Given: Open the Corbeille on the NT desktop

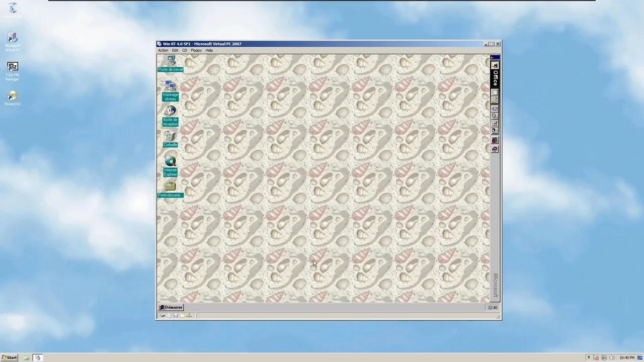Looking at the screenshot, I should click(x=170, y=137).
